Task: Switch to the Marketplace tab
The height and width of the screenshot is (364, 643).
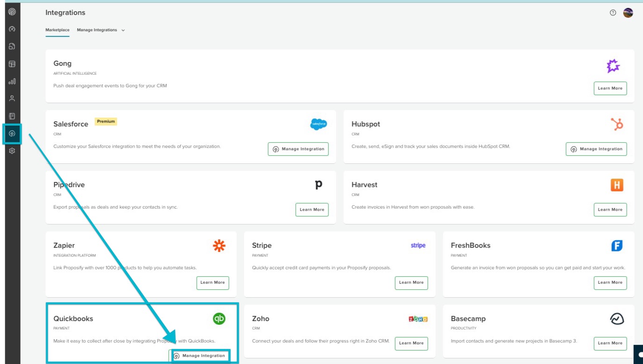Action: pyautogui.click(x=57, y=30)
